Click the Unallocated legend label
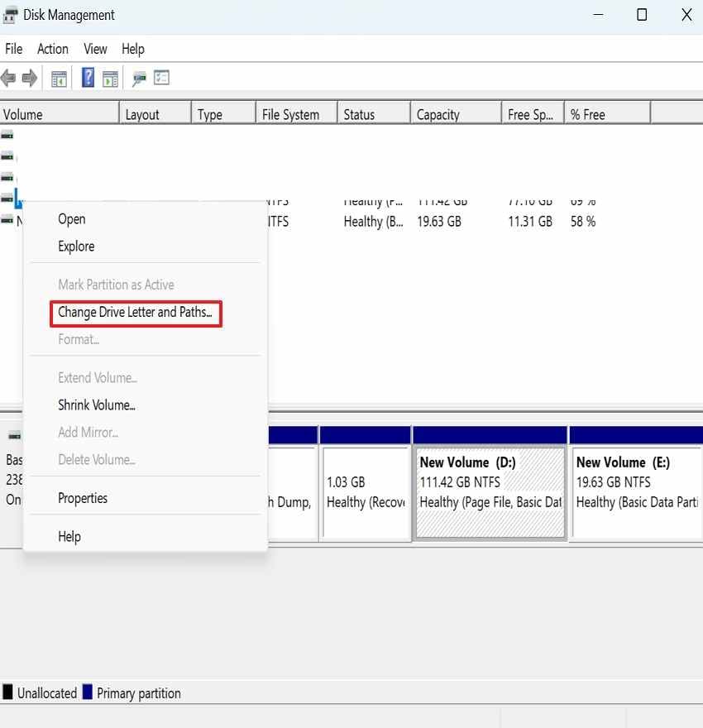Screen dimensions: 703x728 [x=47, y=693]
